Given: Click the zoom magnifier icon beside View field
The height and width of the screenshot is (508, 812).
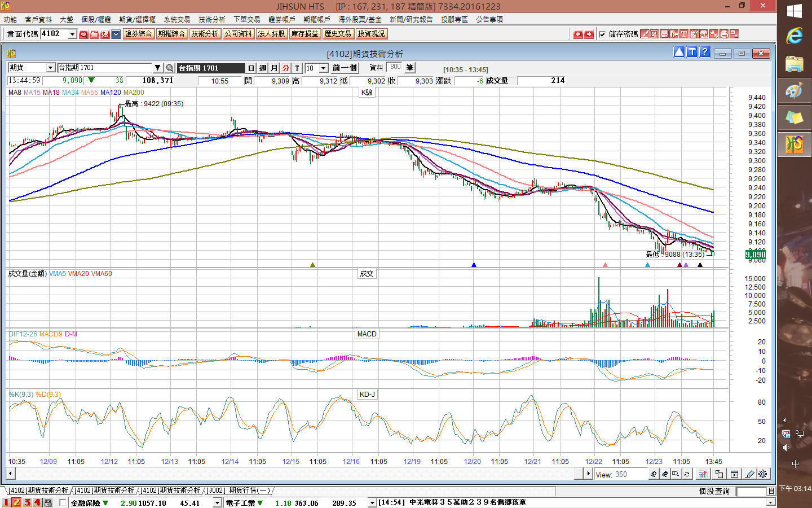Looking at the screenshot, I should pos(676,474).
